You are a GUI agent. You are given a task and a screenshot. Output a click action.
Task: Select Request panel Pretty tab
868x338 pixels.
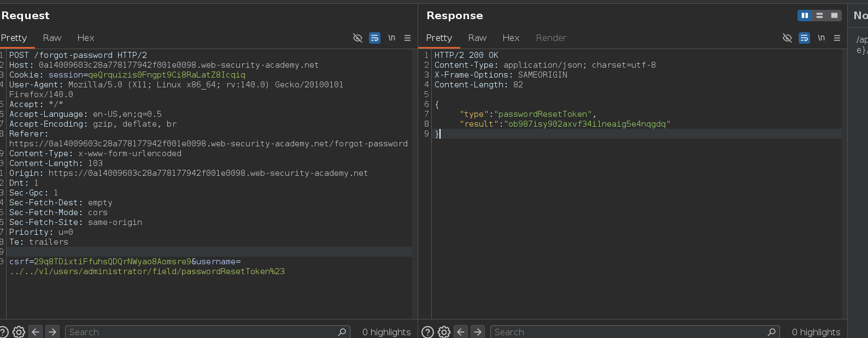click(14, 38)
